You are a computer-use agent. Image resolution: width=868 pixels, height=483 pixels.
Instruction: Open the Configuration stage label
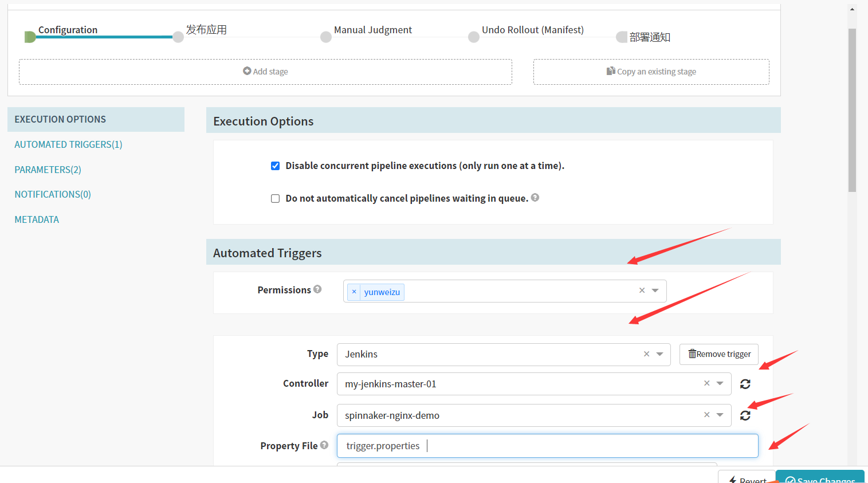click(68, 30)
